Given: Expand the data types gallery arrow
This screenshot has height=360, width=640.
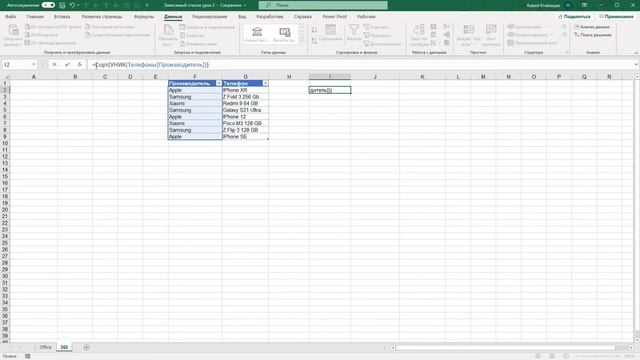Looking at the screenshot, I should click(302, 41).
